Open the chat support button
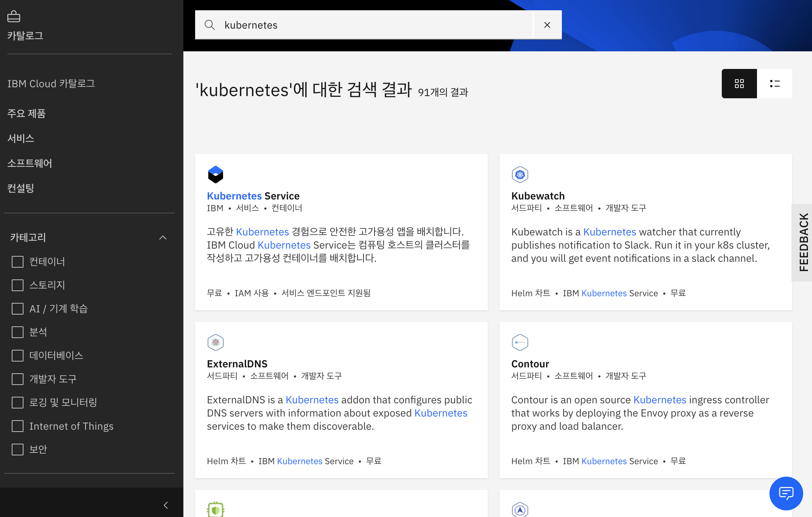812x517 pixels. tap(786, 493)
